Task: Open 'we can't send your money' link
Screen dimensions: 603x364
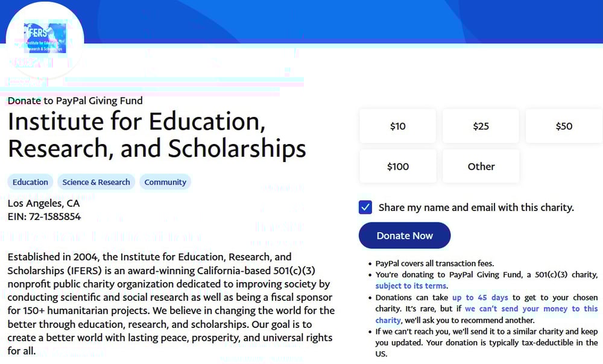Action: point(531,309)
